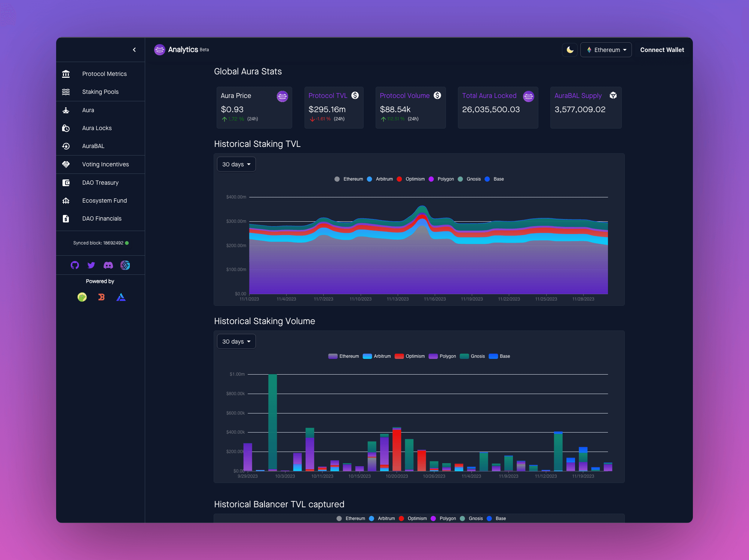749x560 pixels.
Task: Click the blue Arbitrum swatch in Staking Volume legend
Action: [367, 356]
